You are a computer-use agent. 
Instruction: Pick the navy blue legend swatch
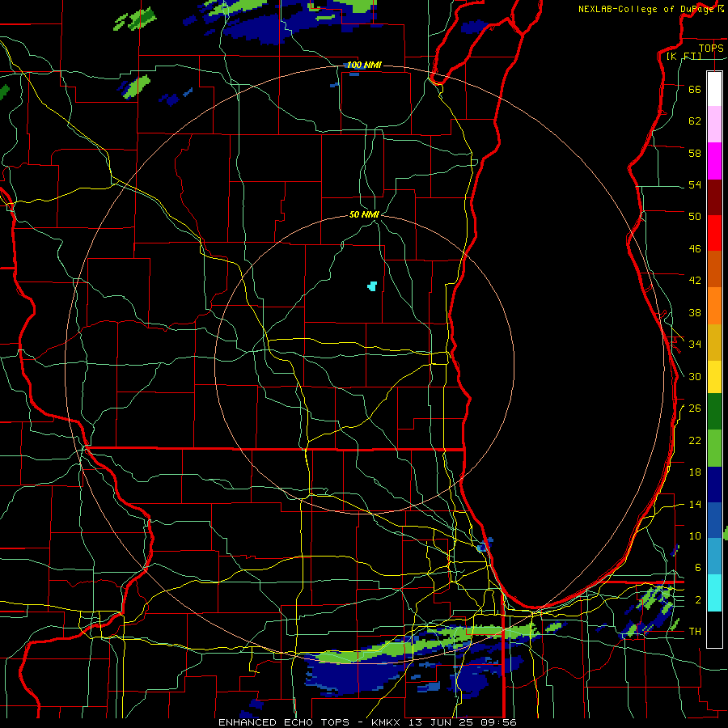click(x=714, y=485)
